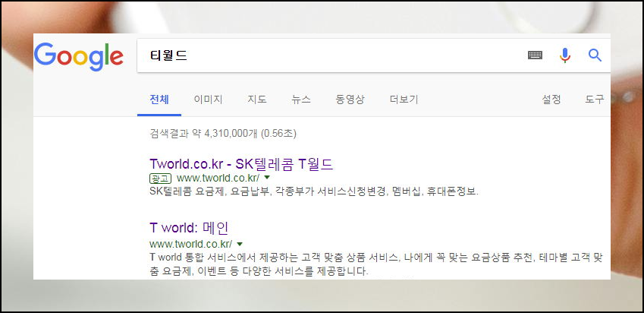
Task: Click the ad's www.tworld.co.kr/ URL text
Action: tap(218, 178)
